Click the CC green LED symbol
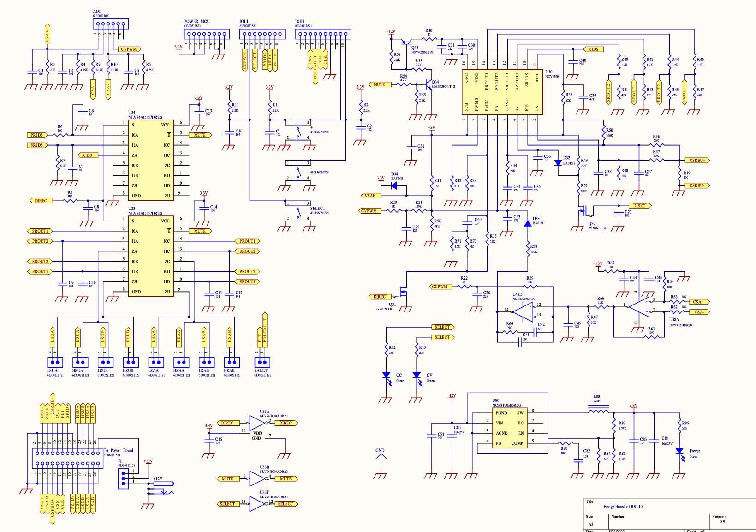Image resolution: width=756 pixels, height=532 pixels. click(x=387, y=376)
